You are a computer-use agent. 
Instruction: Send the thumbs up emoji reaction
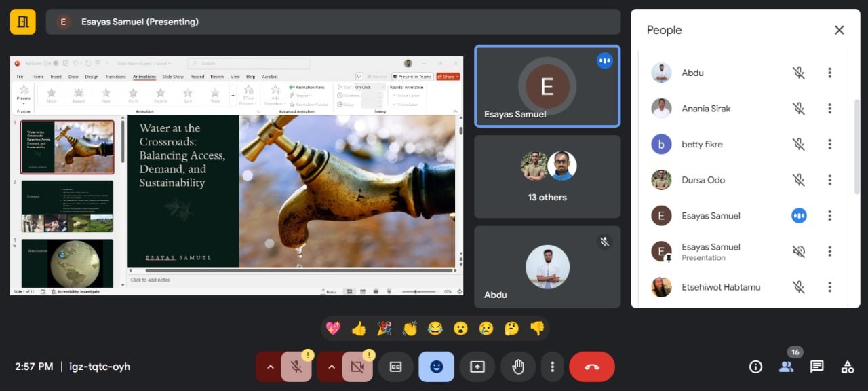coord(359,329)
